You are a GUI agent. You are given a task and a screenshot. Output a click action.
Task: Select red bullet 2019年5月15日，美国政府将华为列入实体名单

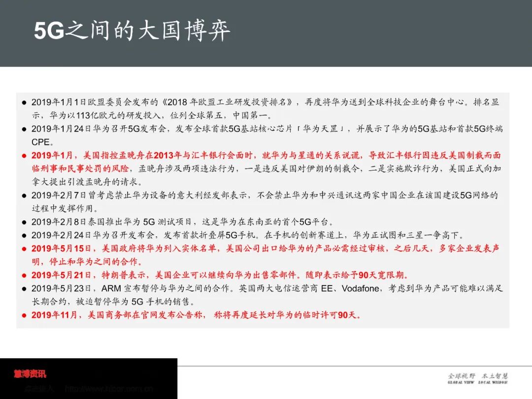[x=260, y=255]
